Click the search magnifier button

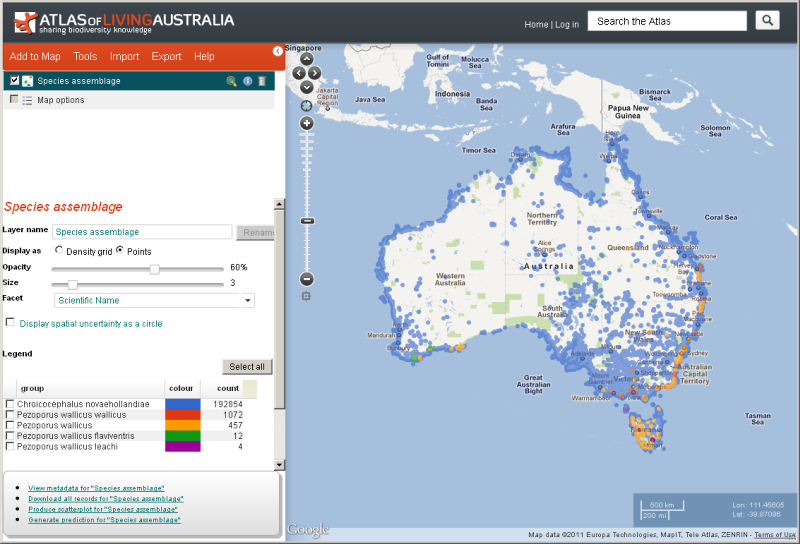point(767,21)
